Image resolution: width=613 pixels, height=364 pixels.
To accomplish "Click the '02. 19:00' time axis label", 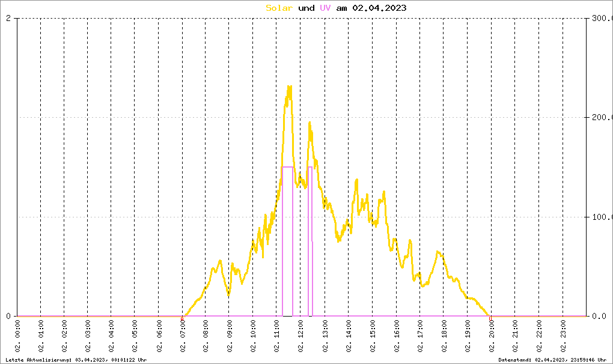I will tap(468, 336).
